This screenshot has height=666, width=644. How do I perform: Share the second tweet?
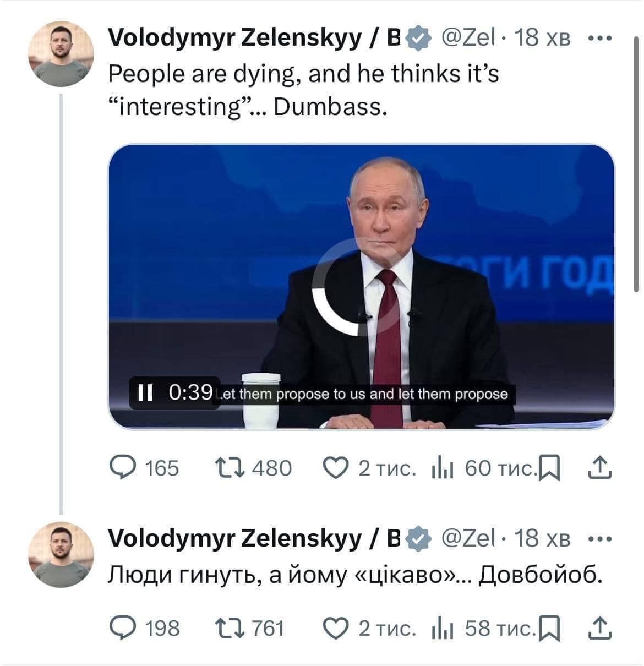click(x=600, y=627)
